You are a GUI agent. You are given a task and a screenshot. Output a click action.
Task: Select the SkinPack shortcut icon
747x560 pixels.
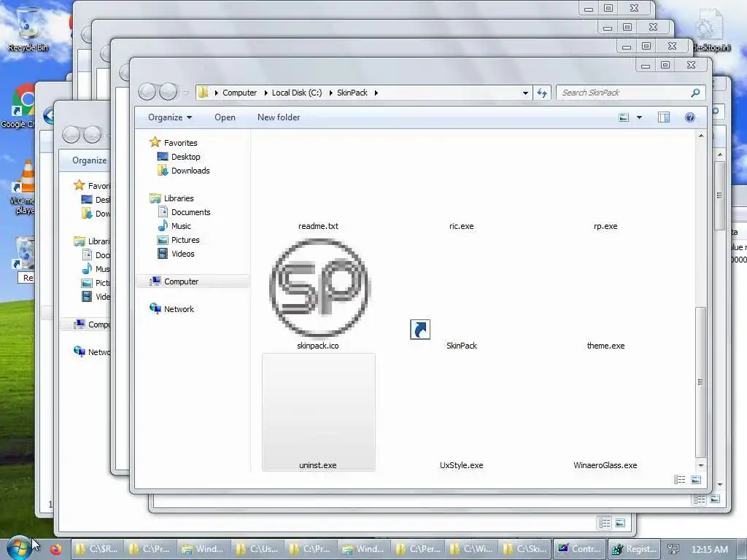click(420, 330)
